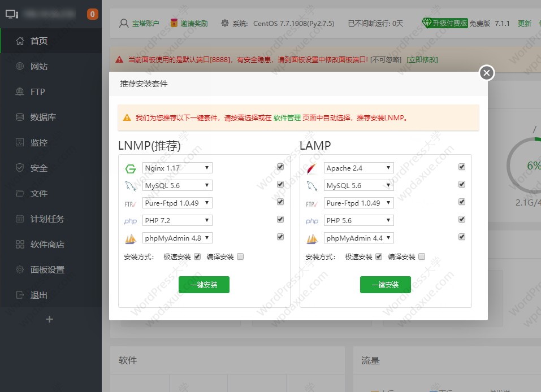Screen dimensions: 541x392
Task: Click the 更新 link in header
Action: (x=525, y=24)
